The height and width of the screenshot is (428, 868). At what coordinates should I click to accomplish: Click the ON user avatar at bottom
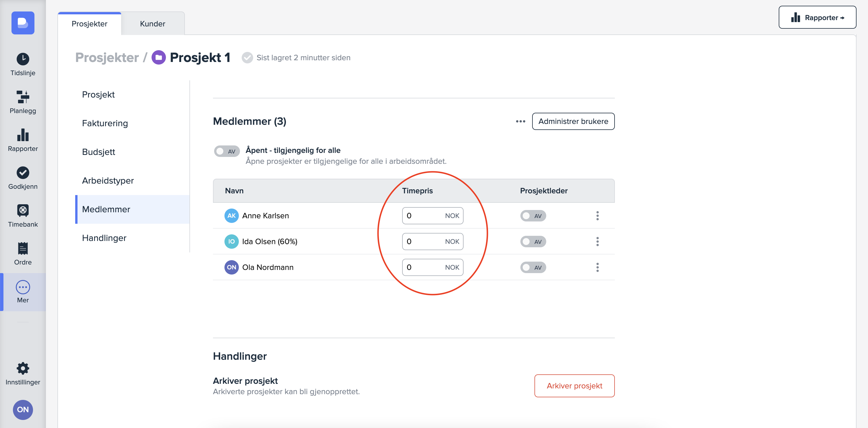pos(23,409)
